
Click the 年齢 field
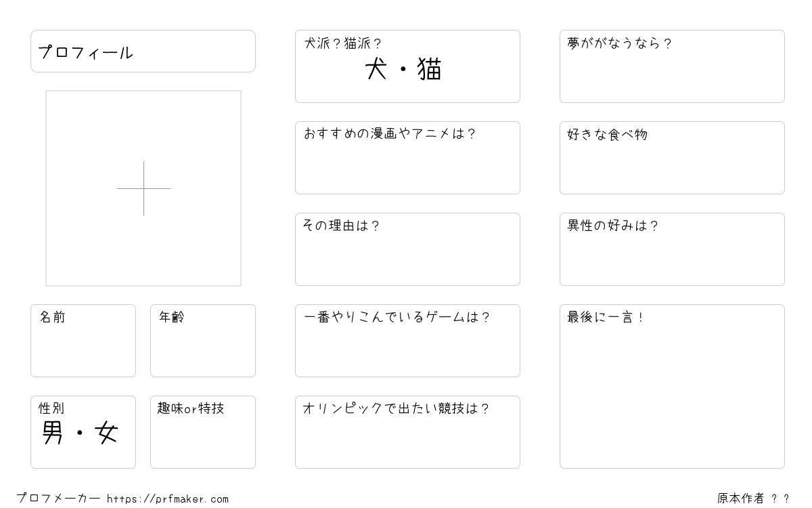[x=203, y=341]
